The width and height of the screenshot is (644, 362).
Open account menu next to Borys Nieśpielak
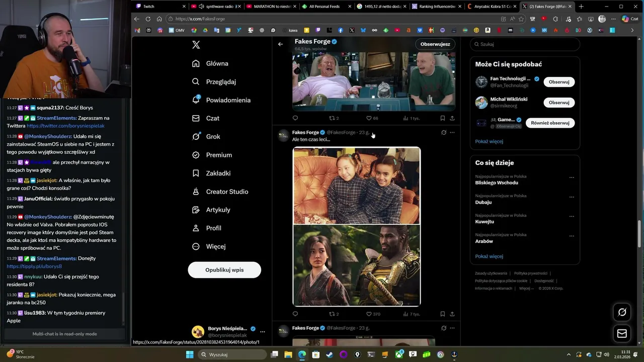pyautogui.click(x=262, y=332)
